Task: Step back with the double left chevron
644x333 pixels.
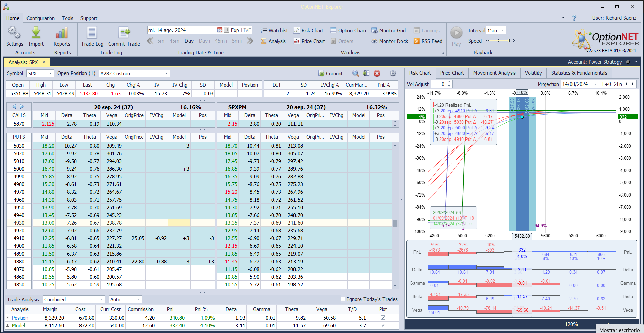Action: pyautogui.click(x=150, y=41)
